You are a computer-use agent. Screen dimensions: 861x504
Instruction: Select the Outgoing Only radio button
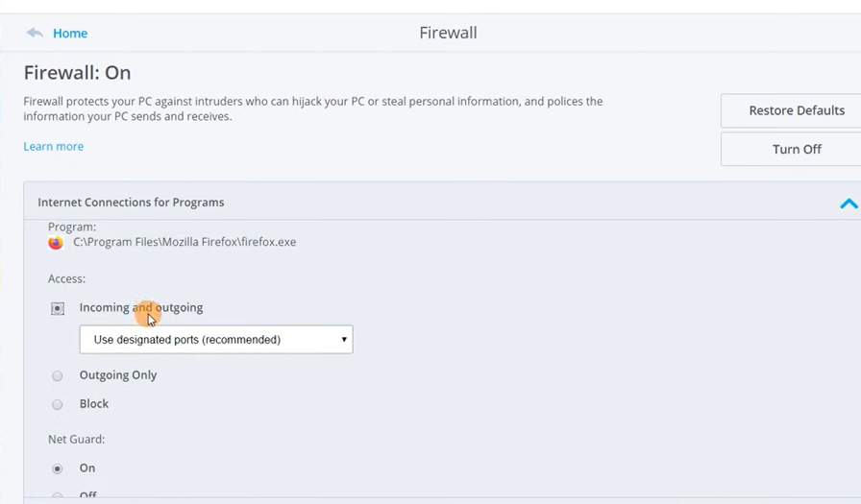pos(57,375)
